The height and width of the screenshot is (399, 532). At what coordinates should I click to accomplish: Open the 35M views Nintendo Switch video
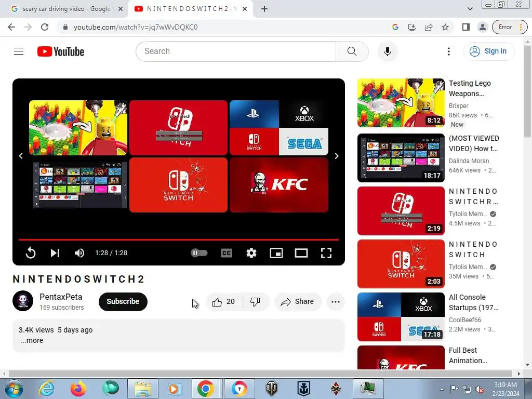(x=401, y=263)
